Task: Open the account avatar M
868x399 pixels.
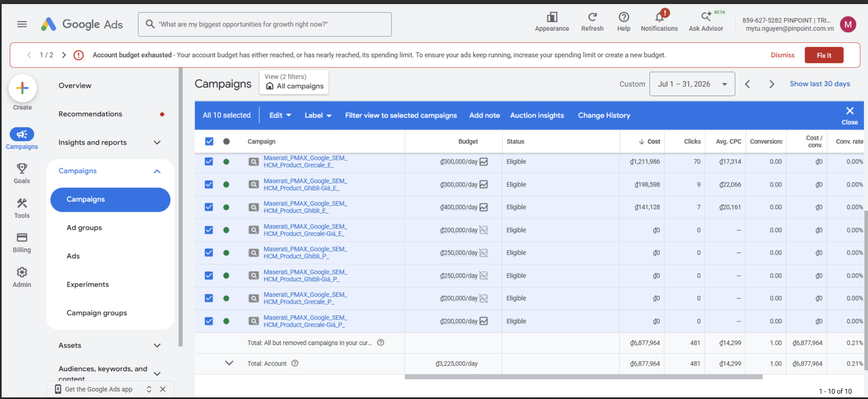Action: coord(848,25)
